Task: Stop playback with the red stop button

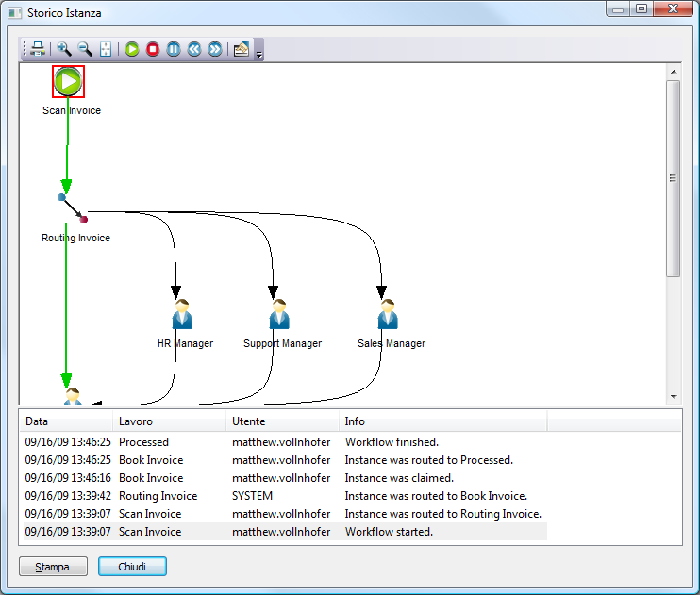Action: [x=153, y=49]
